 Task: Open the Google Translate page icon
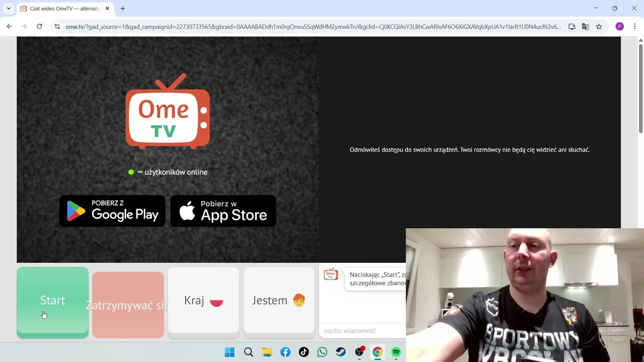point(585,27)
